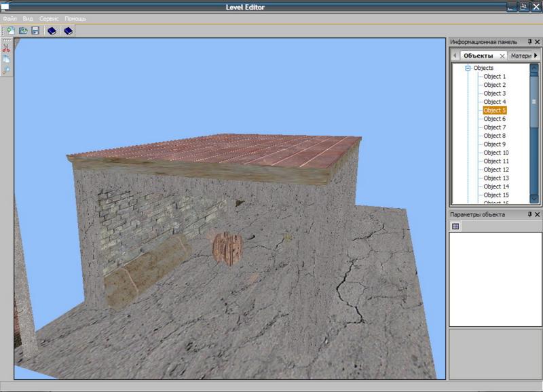
Task: Select Object 6 in the tree
Action: coord(495,119)
